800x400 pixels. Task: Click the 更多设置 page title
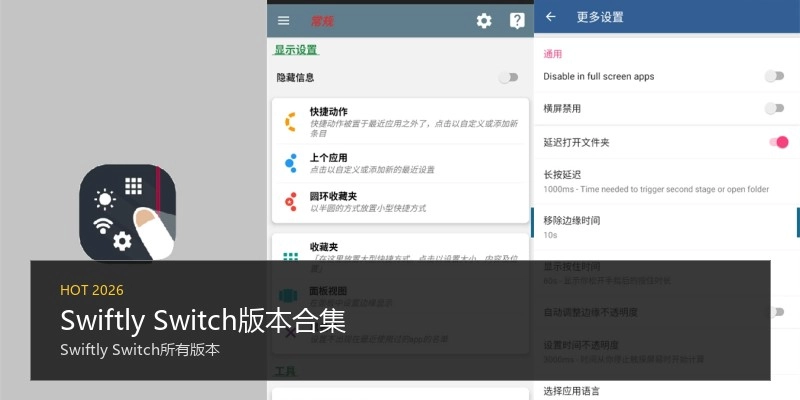coord(600,17)
